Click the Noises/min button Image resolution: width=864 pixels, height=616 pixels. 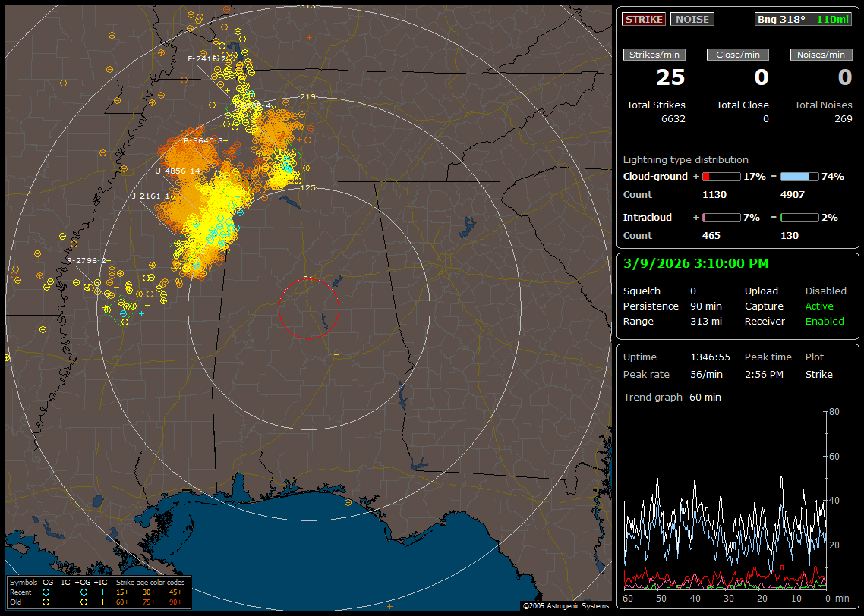tap(821, 55)
